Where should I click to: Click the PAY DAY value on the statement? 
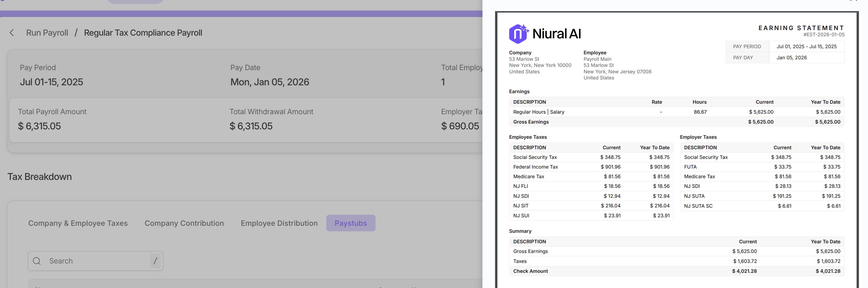point(791,58)
